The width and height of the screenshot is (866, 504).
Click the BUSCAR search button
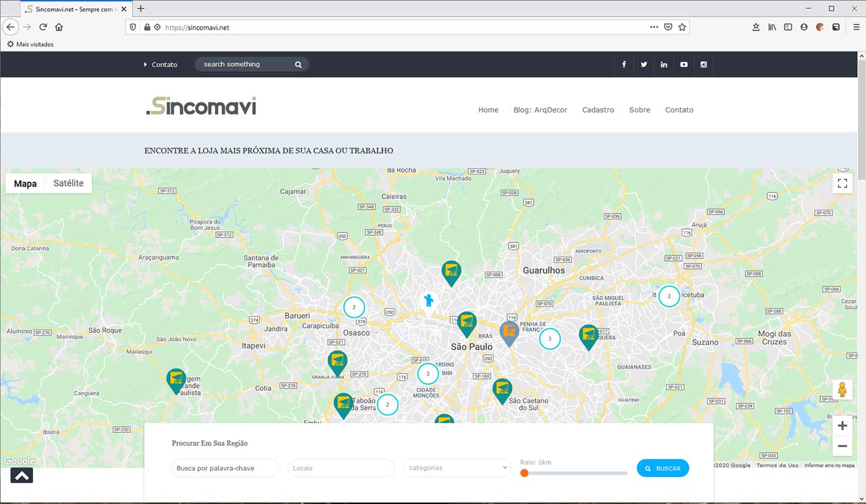tap(662, 468)
